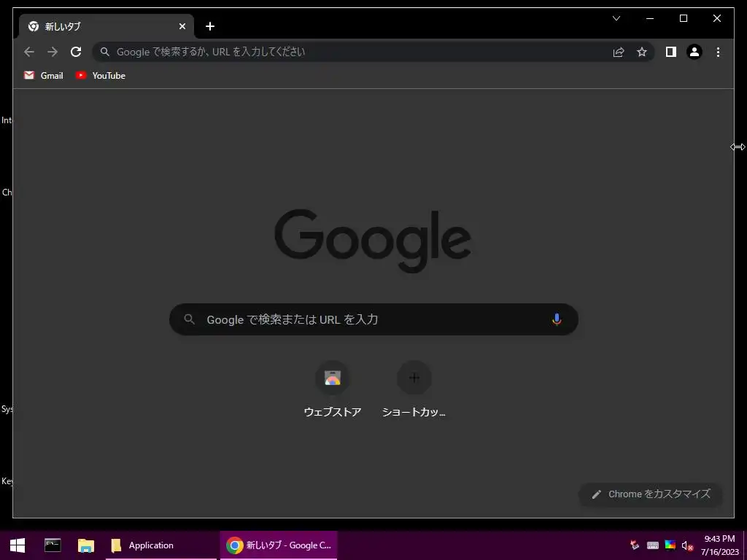
Task: Click the share page icon in address bar
Action: (619, 52)
